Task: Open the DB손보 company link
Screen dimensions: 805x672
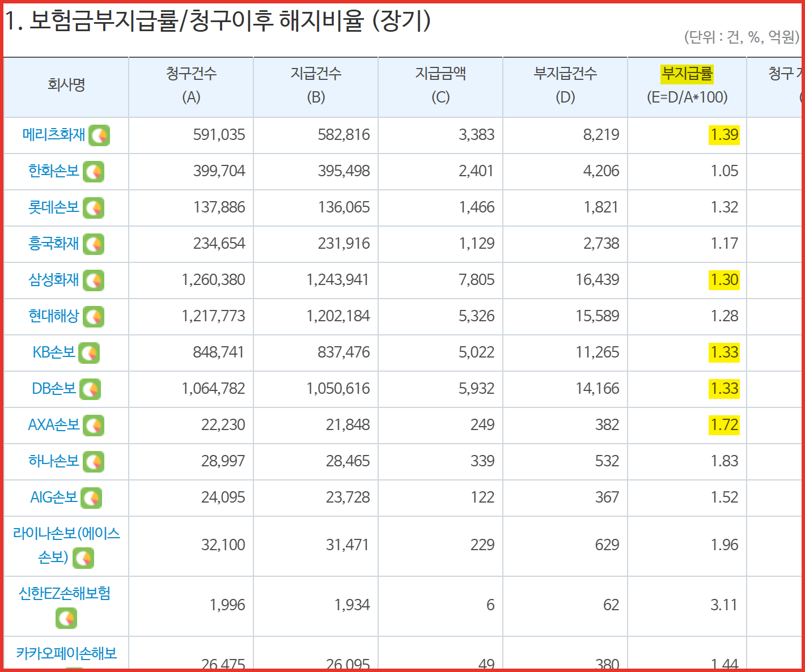Action: (x=54, y=389)
